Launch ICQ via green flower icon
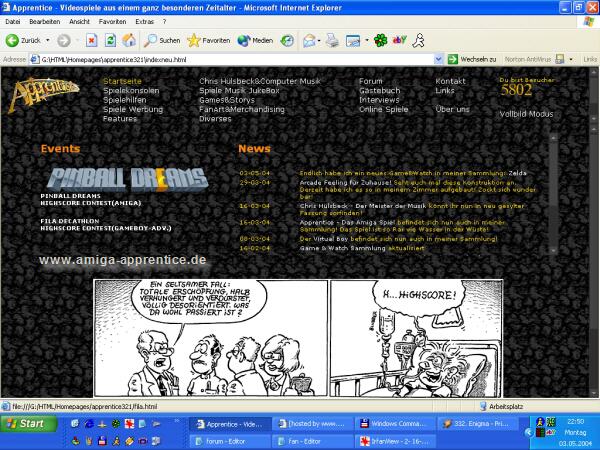This screenshot has height=450, width=600. (380, 40)
